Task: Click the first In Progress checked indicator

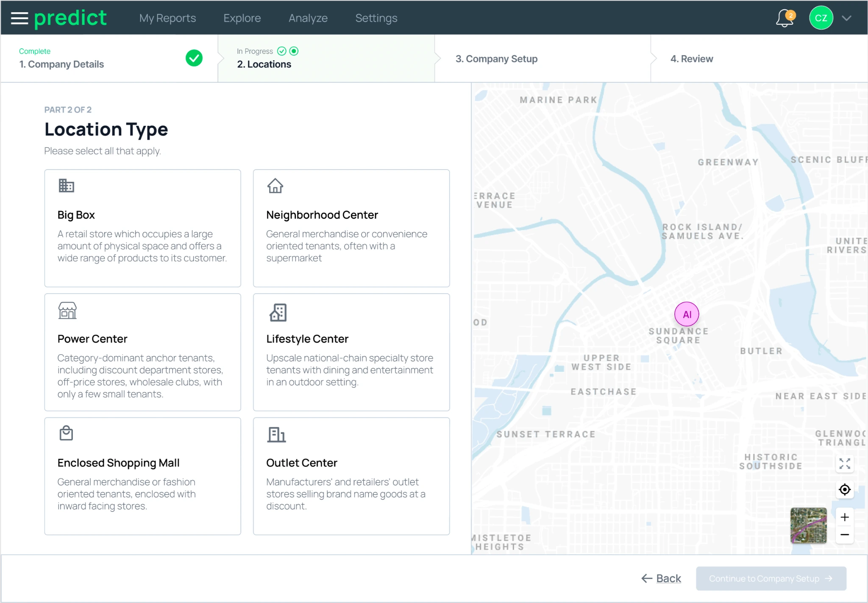Action: pos(282,51)
